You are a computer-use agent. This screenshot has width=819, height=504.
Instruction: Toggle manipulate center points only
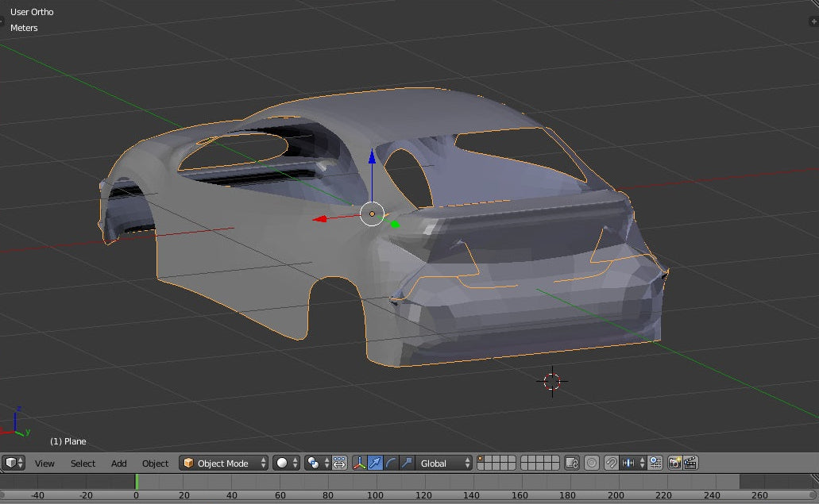340,463
